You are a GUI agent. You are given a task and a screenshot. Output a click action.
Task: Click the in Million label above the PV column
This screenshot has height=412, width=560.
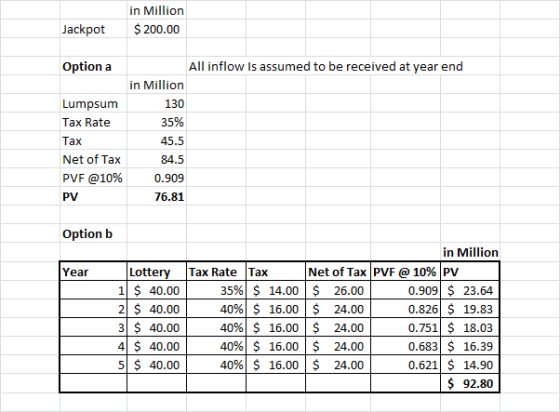pyautogui.click(x=470, y=252)
